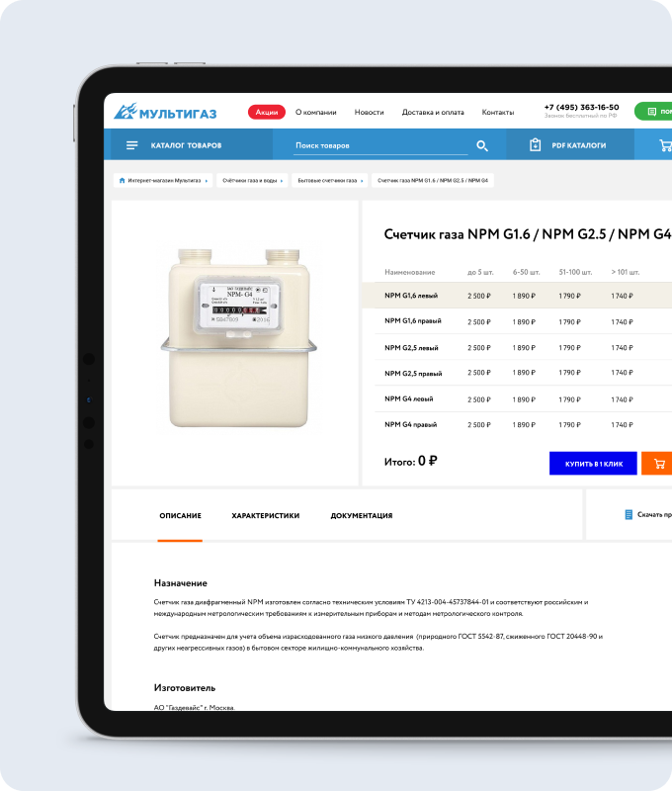
Task: Click the current breadcrumb Счетчик газа NPM
Action: (433, 181)
